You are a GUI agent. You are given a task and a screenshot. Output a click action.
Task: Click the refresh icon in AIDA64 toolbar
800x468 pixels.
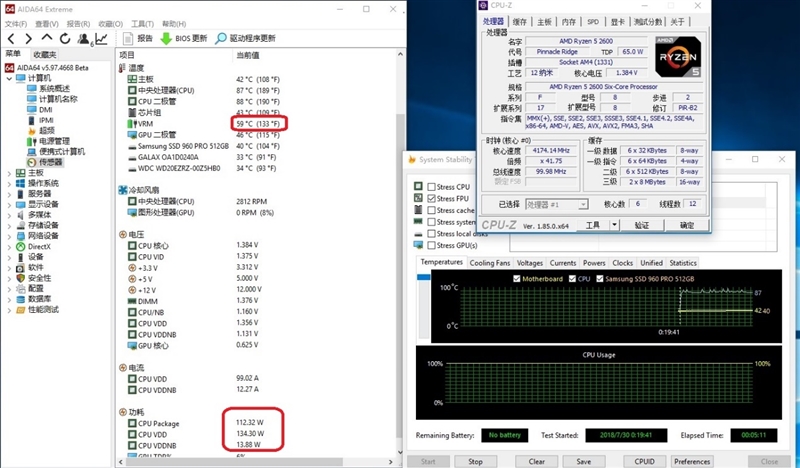(x=65, y=38)
